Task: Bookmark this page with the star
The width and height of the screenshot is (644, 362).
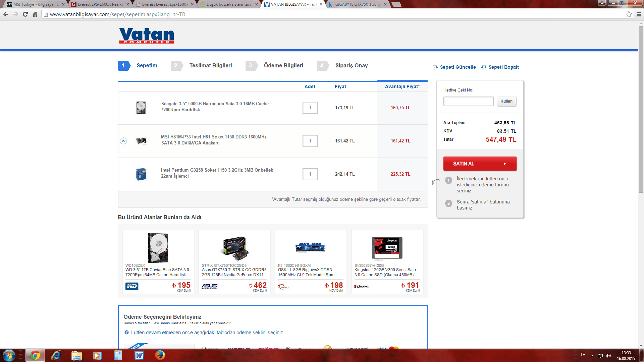Action: pyautogui.click(x=629, y=14)
